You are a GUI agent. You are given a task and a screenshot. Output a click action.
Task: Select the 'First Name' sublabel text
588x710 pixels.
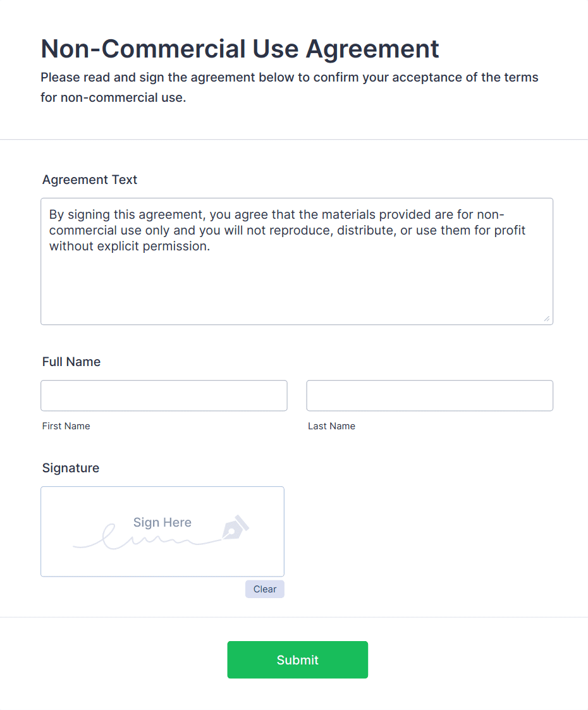(x=66, y=426)
